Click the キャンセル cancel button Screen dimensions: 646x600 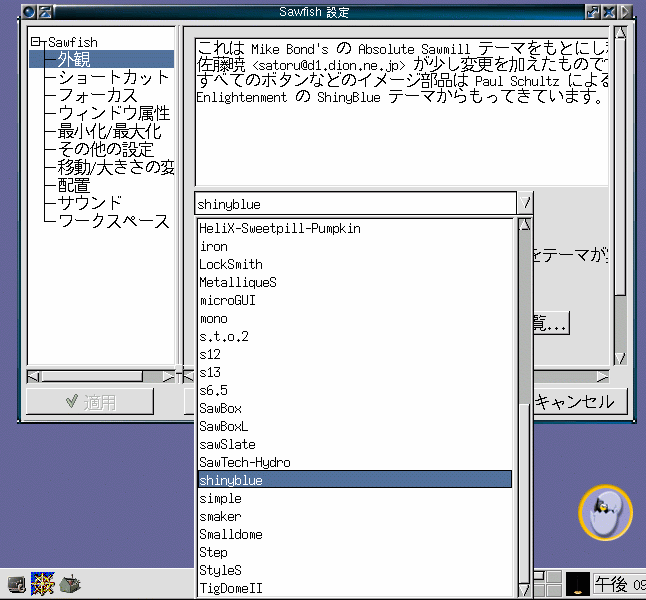click(x=580, y=401)
